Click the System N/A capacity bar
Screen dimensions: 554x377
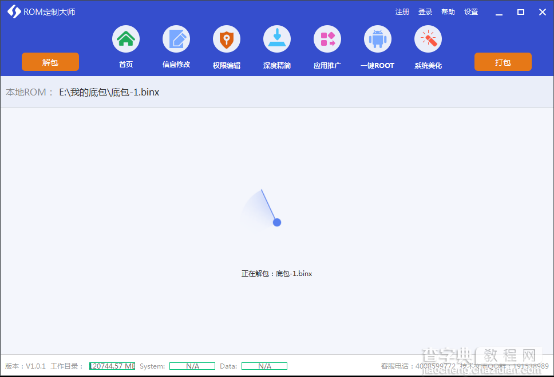[192, 366]
